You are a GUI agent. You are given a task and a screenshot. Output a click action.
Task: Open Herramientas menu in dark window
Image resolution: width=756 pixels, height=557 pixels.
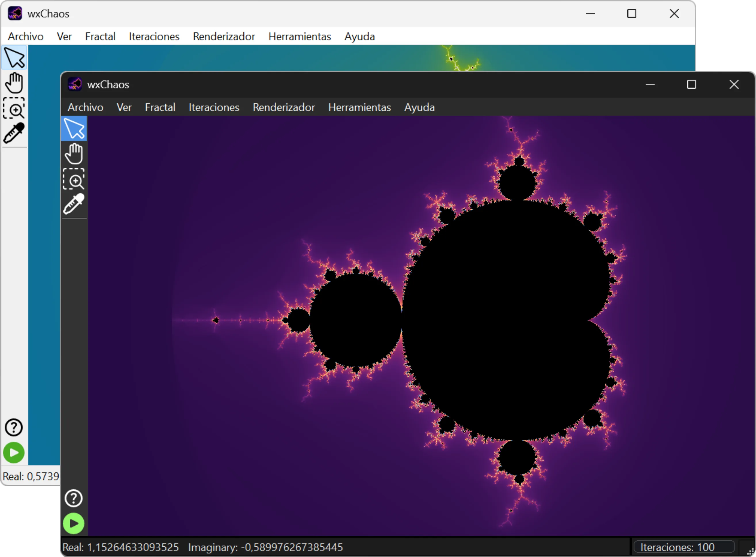pos(359,107)
